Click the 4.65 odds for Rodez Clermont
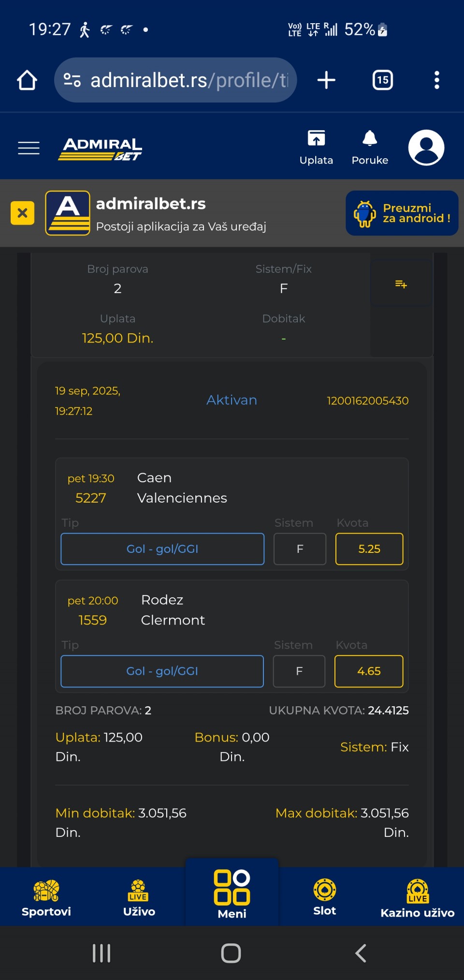 (x=369, y=671)
